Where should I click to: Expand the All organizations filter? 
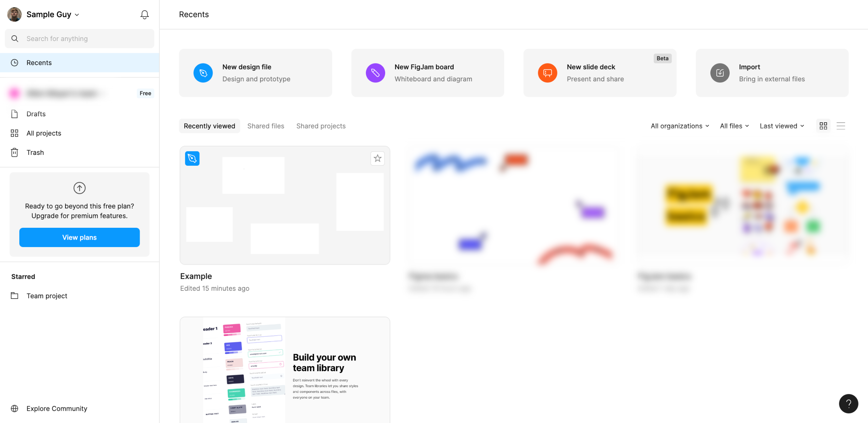pyautogui.click(x=679, y=126)
